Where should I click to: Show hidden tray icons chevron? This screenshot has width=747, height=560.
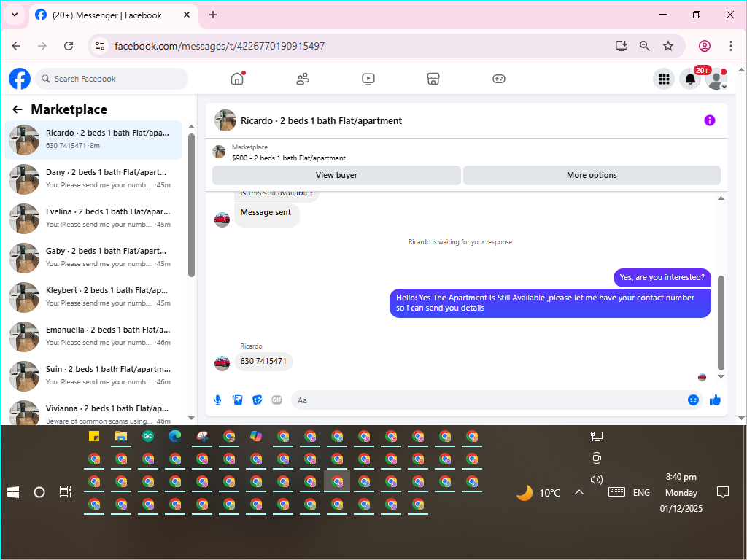[x=578, y=492]
